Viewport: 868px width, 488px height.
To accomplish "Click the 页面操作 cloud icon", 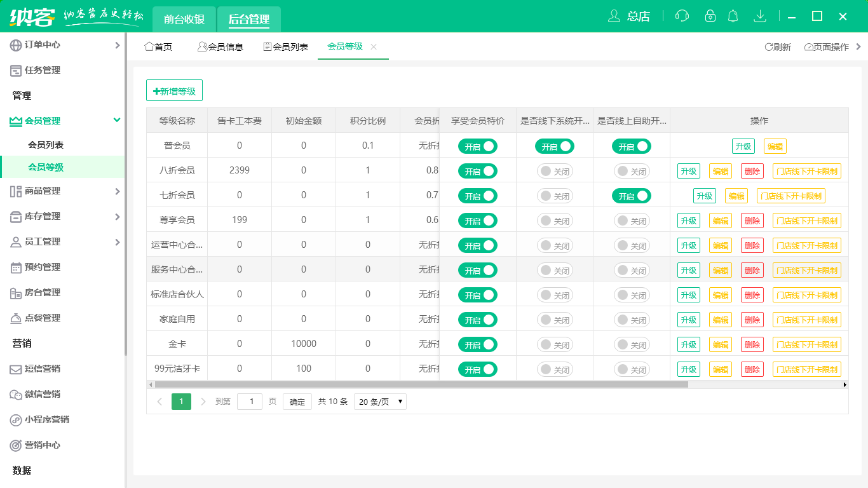I will coord(808,47).
